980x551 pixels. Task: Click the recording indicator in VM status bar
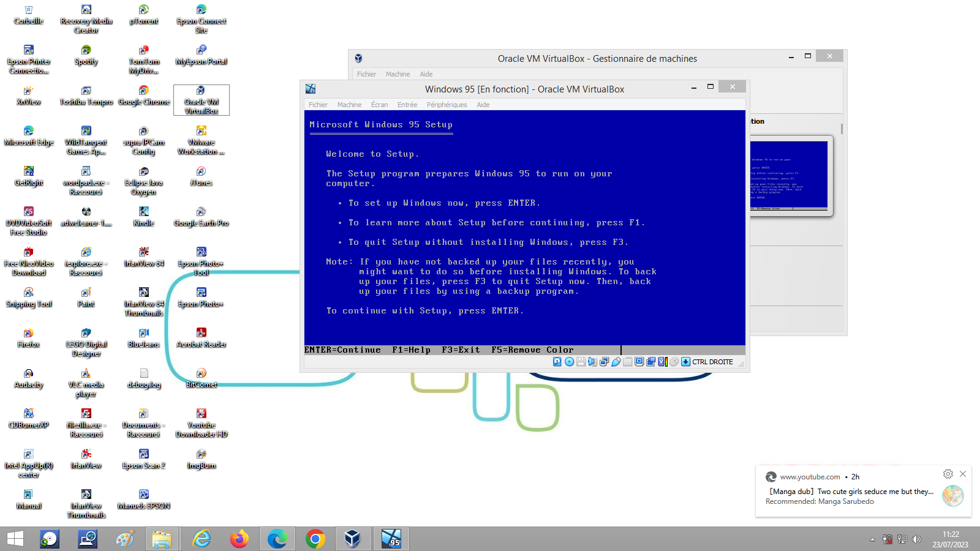650,362
